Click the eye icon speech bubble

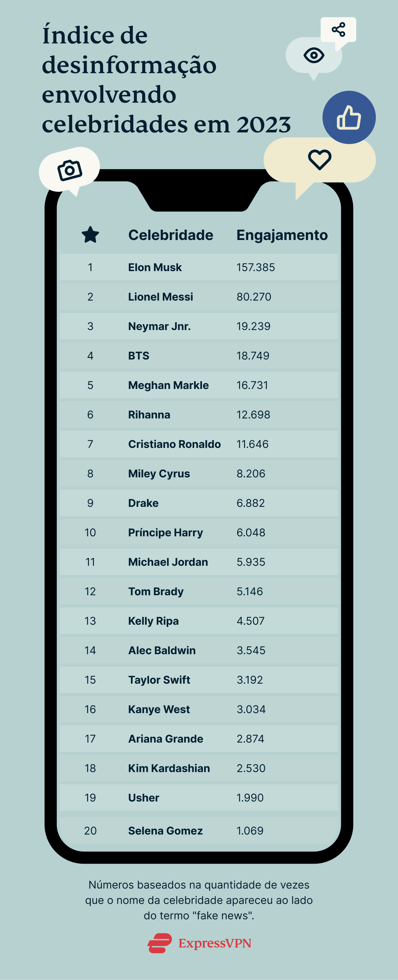pos(314,56)
